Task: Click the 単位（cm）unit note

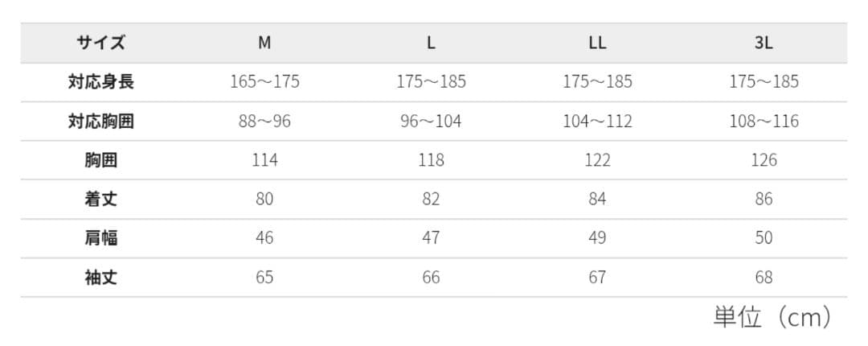Action: (772, 318)
